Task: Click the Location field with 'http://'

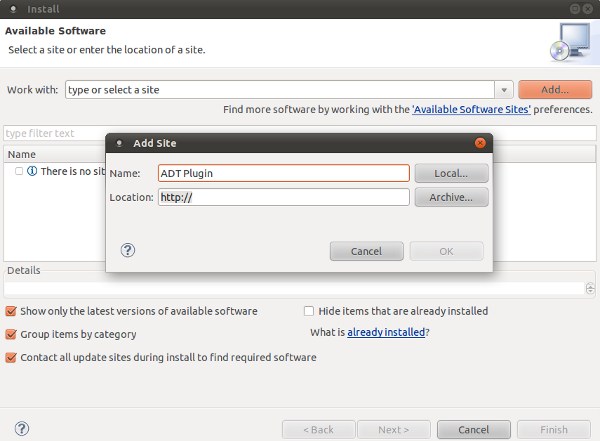Action: (x=283, y=197)
